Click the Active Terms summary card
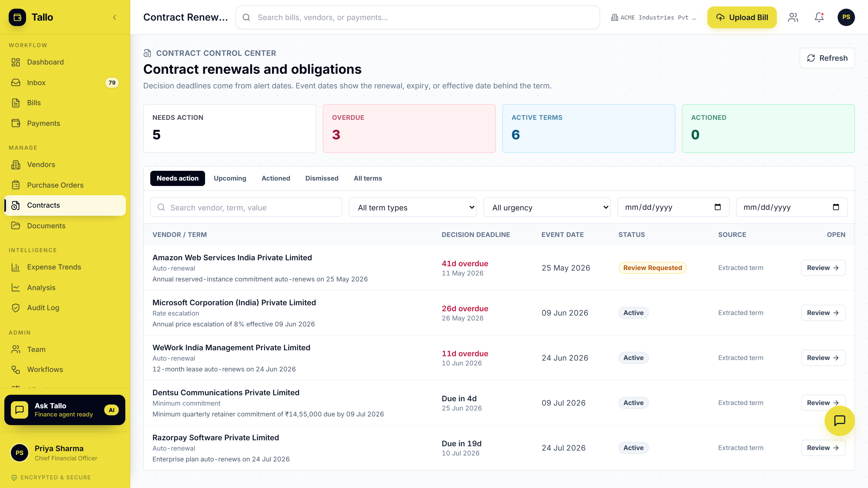 [x=589, y=128]
